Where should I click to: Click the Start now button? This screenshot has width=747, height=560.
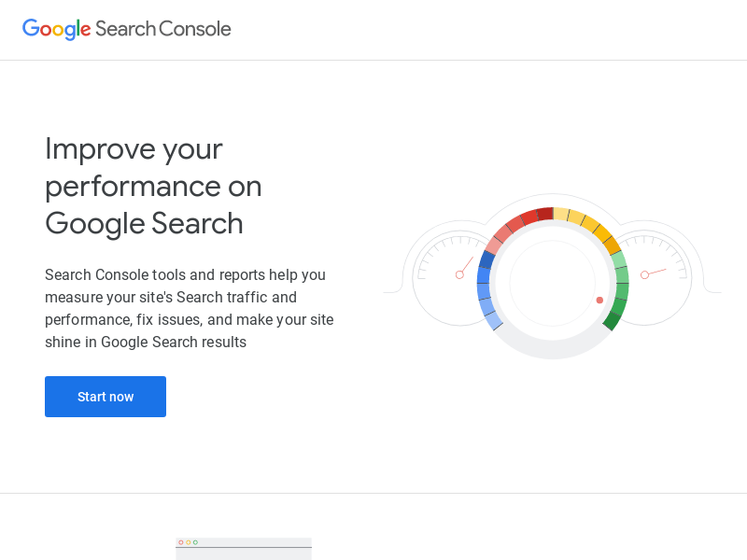click(x=106, y=397)
